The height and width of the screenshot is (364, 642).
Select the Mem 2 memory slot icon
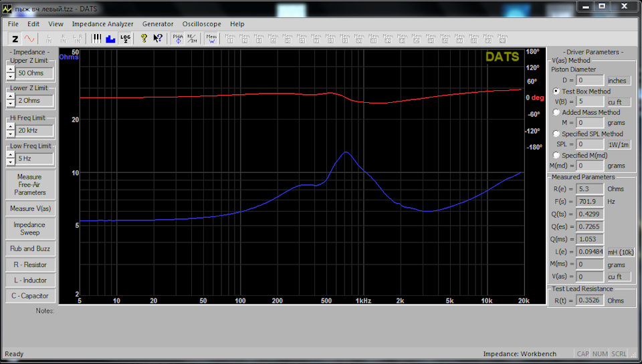click(245, 39)
